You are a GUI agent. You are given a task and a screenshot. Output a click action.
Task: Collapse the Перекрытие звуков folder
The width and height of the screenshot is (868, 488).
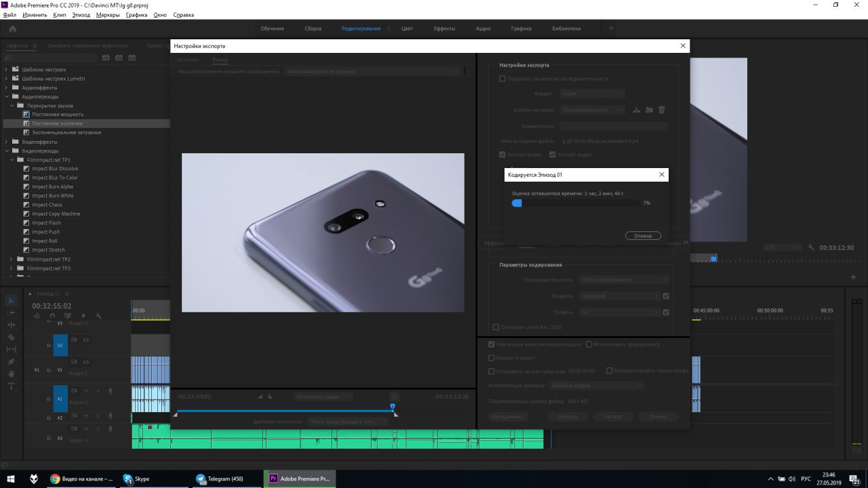pos(12,106)
